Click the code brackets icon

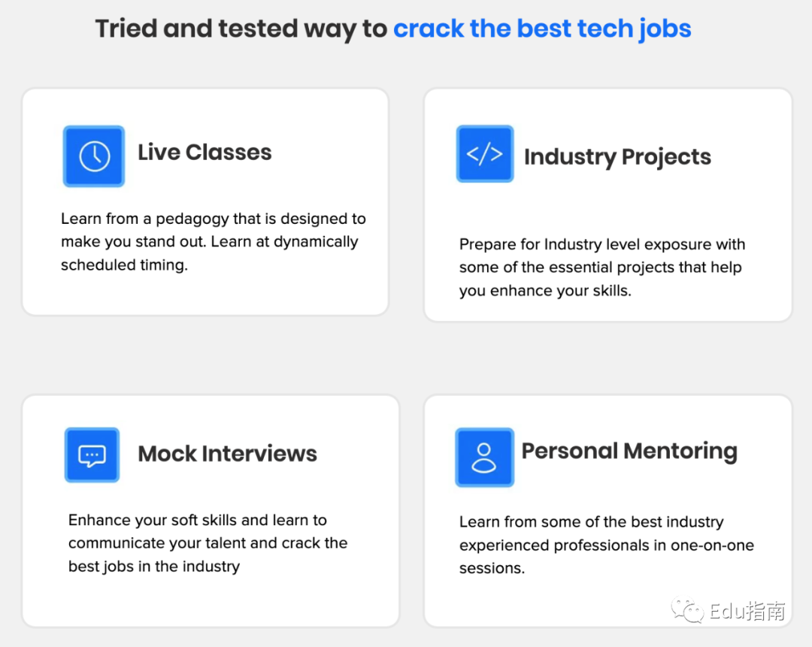(484, 154)
